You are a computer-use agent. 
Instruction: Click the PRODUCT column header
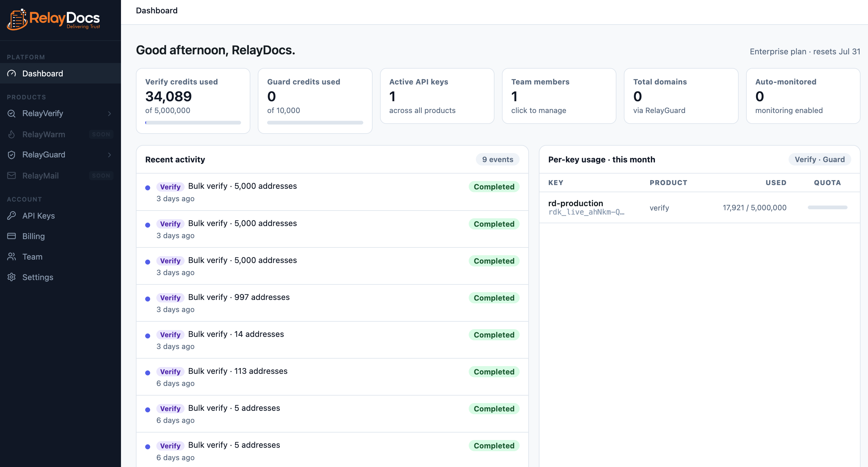click(x=668, y=183)
